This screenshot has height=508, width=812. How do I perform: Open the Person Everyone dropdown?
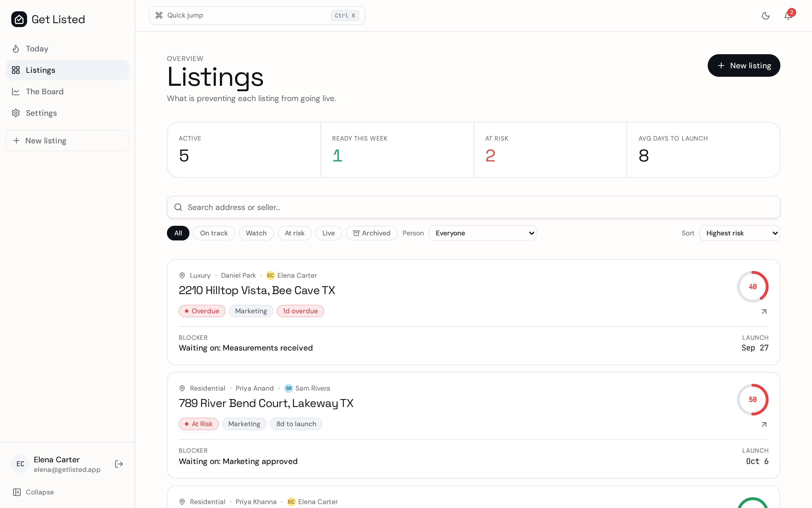[482, 233]
